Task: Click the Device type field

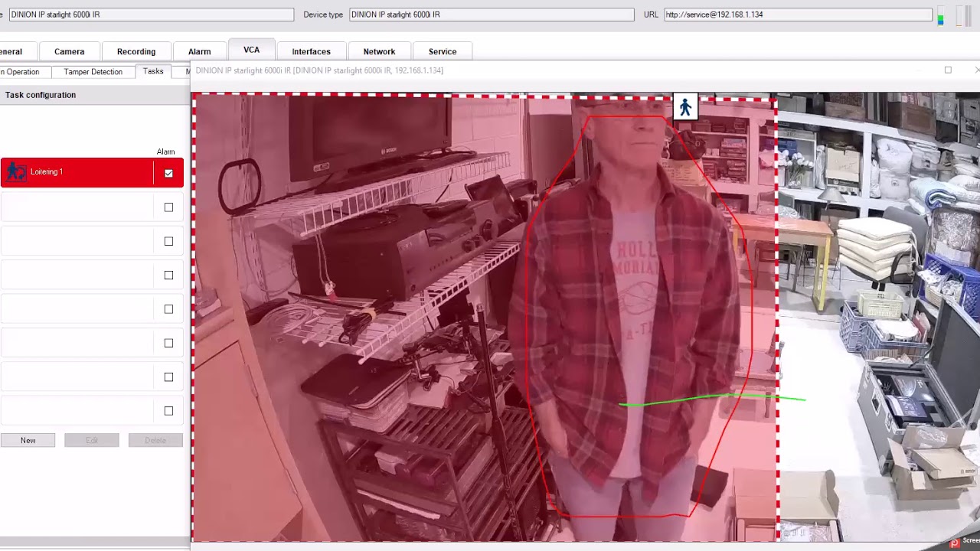Action: click(492, 15)
